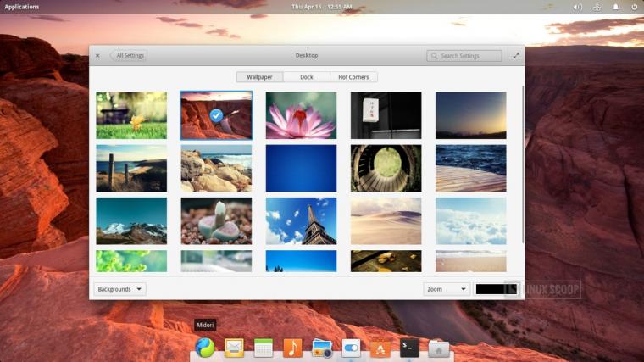Open the Files home folder dock icon
Screen dimensions: 644x362
pyautogui.click(x=439, y=348)
